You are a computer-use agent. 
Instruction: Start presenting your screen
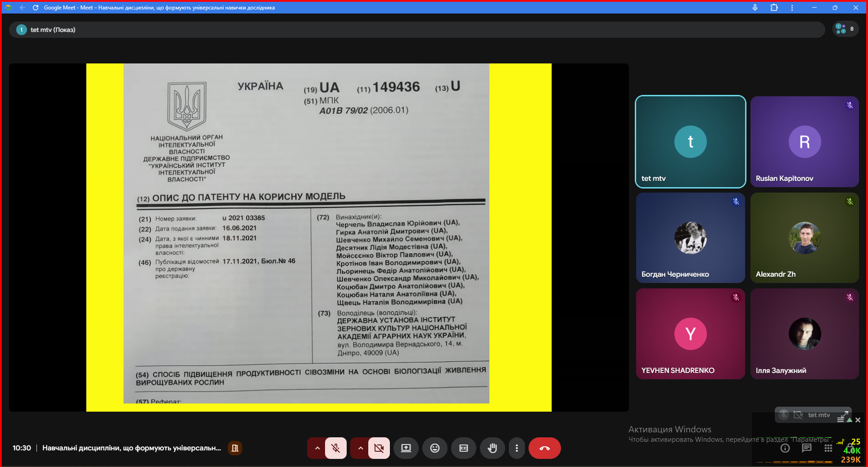click(x=406, y=448)
